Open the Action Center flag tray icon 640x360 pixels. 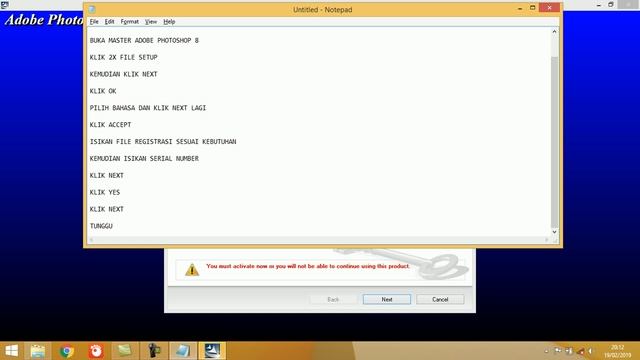tap(558, 351)
